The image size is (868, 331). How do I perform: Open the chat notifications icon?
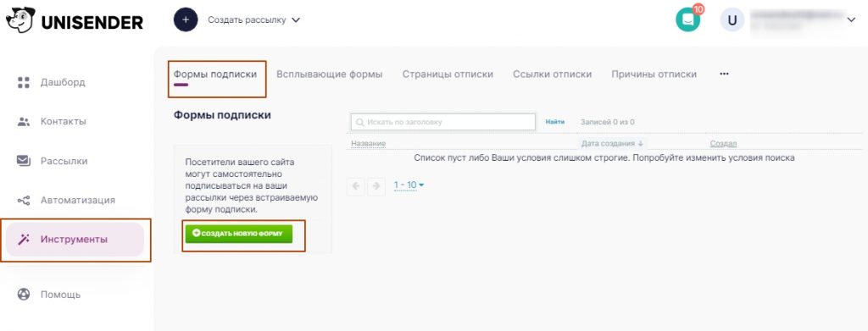pos(688,19)
